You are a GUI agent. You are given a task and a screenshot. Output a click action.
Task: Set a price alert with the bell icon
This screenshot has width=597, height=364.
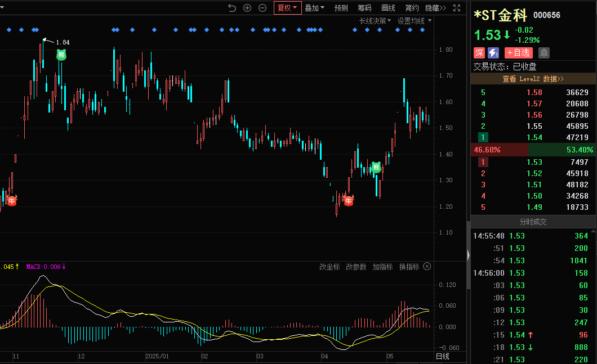(543, 53)
